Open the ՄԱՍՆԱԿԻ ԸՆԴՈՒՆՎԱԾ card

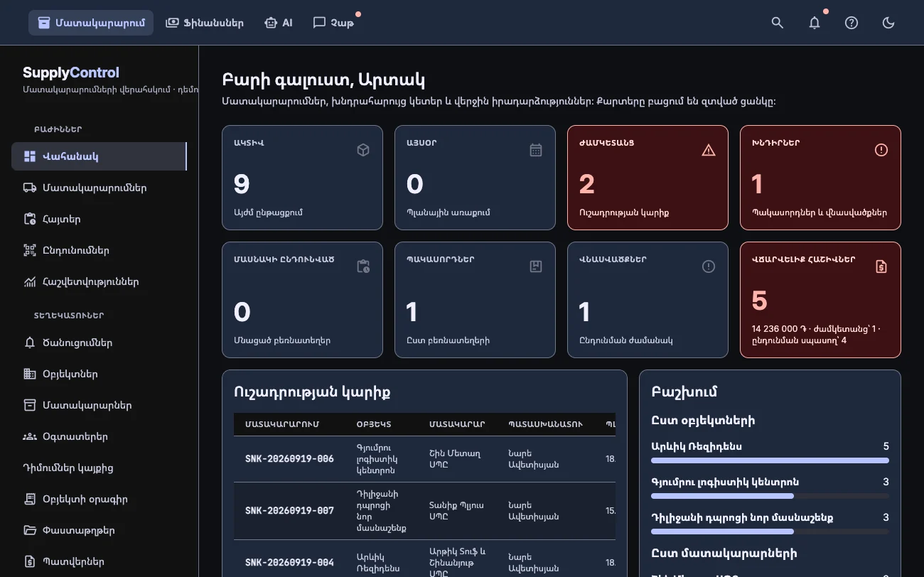(x=302, y=300)
